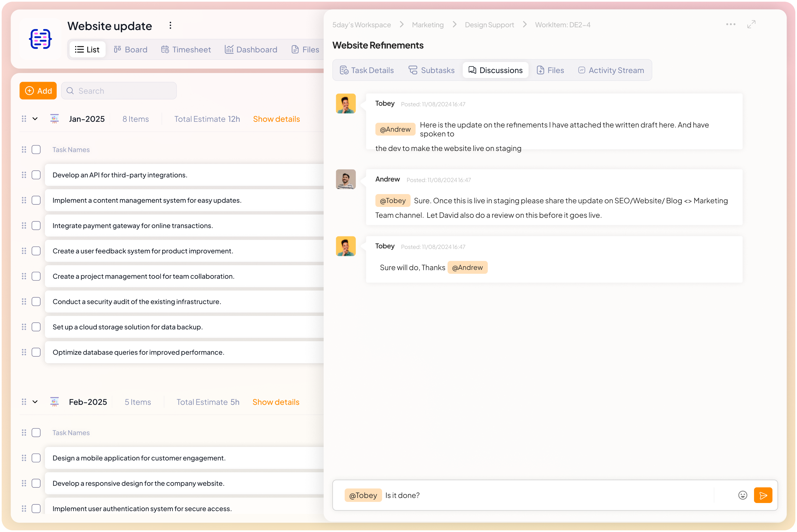Viewport: 797px width, 532px height.
Task: Switch to the Board view icon
Action: click(x=130, y=50)
